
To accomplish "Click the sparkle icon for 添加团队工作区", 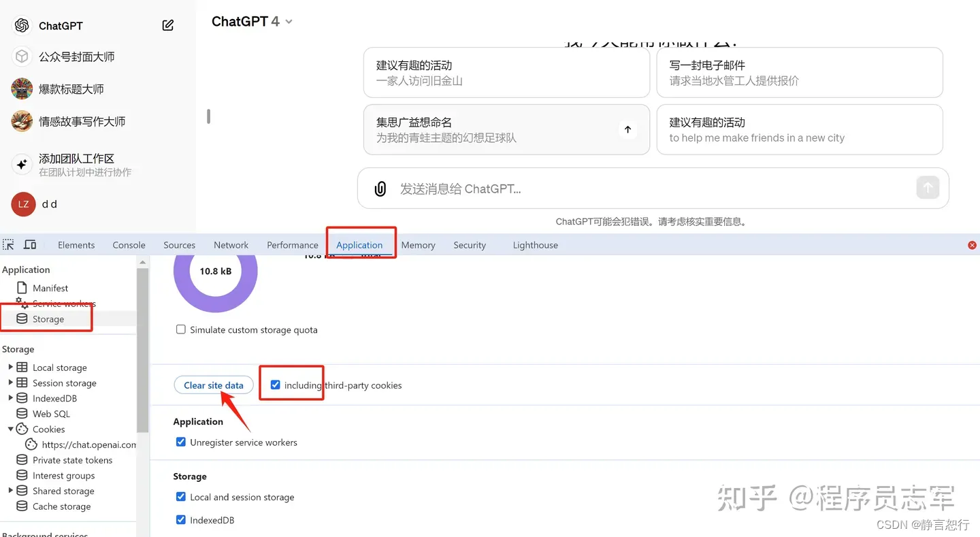I will tap(22, 164).
